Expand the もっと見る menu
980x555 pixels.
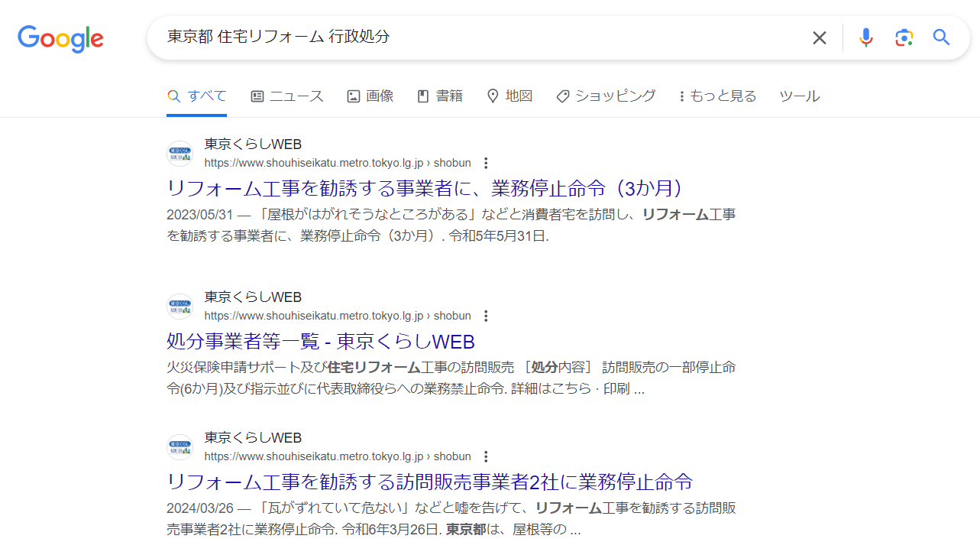tap(717, 96)
